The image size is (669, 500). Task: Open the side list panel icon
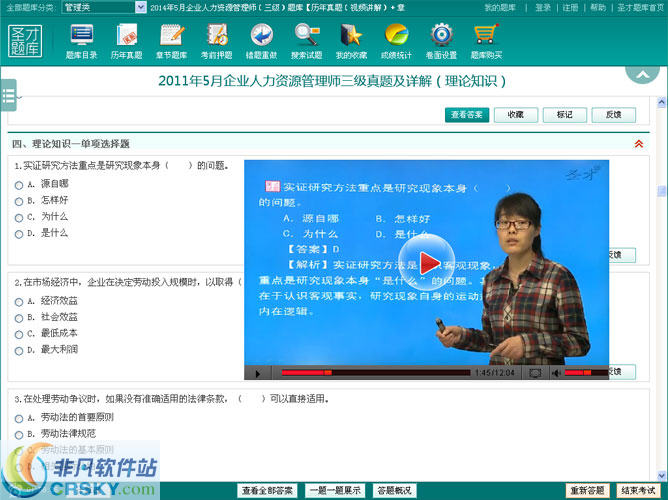9,95
